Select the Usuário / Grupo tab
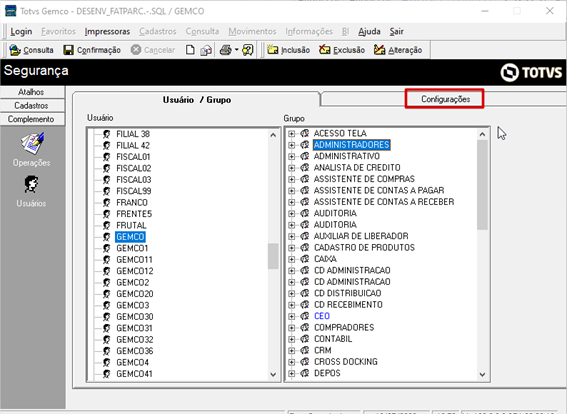This screenshot has width=567, height=414. (x=197, y=100)
